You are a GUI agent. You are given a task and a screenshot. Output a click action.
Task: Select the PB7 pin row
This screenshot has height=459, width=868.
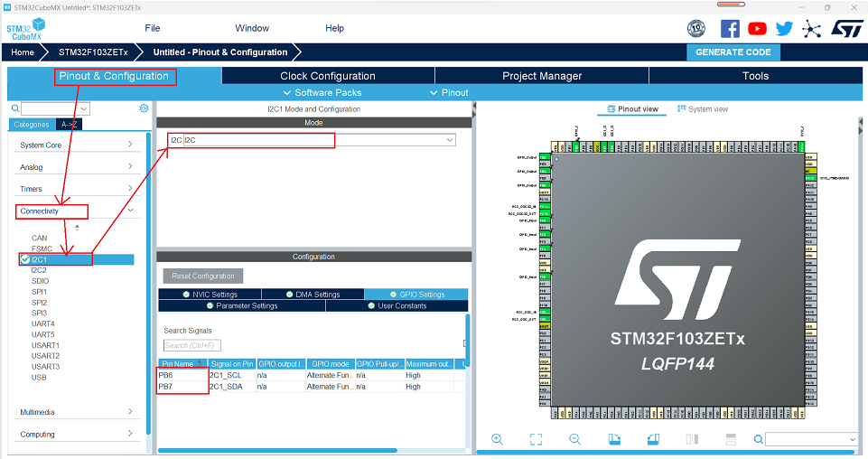coord(312,387)
